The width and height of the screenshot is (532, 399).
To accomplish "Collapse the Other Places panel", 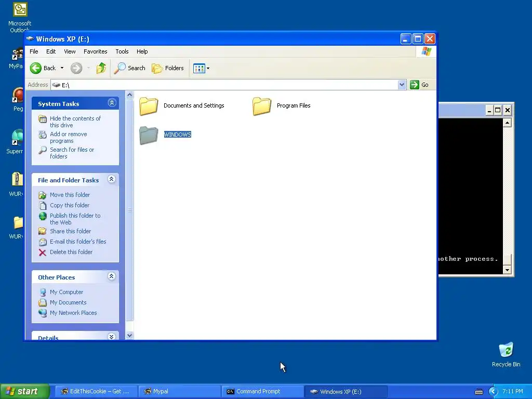I will pyautogui.click(x=112, y=276).
